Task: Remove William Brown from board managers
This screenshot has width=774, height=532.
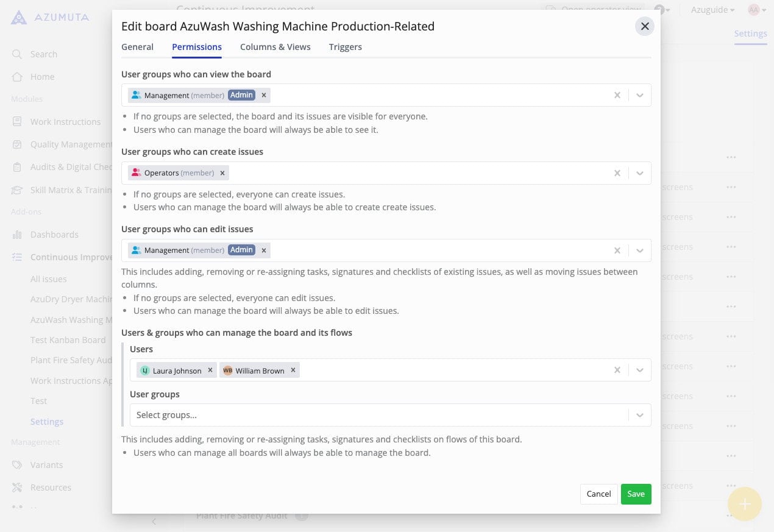Action: 293,370
